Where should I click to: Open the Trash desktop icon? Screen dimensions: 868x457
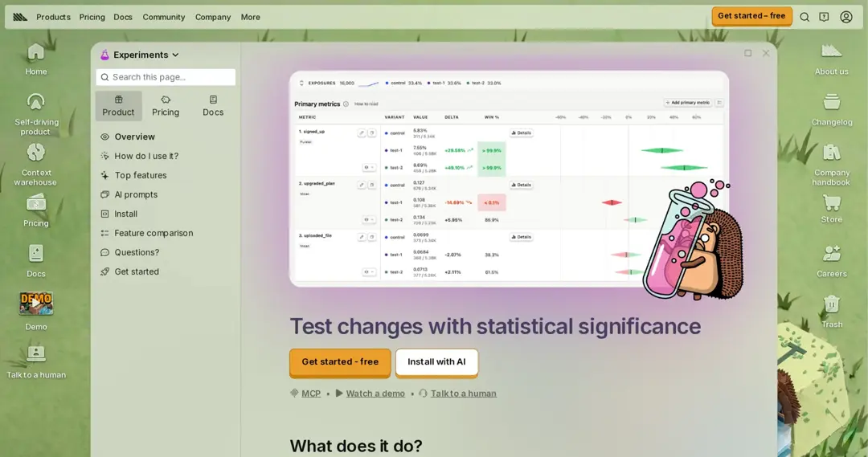pyautogui.click(x=832, y=312)
